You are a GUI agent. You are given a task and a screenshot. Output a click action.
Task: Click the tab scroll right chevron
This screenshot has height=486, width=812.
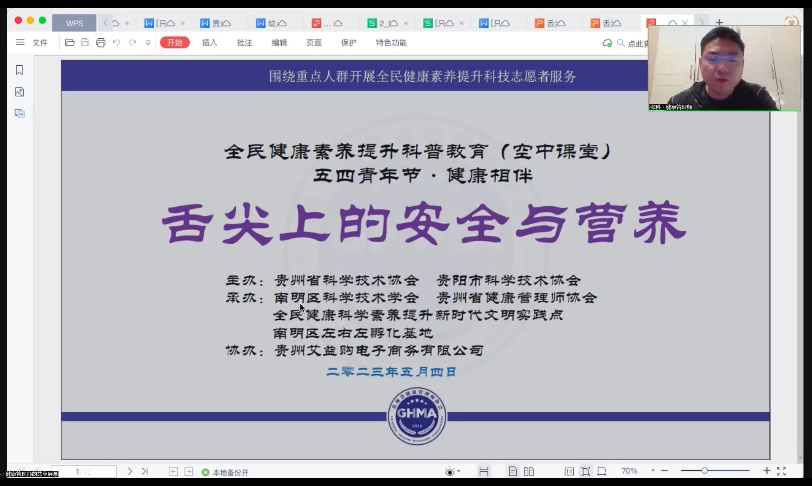[701, 22]
